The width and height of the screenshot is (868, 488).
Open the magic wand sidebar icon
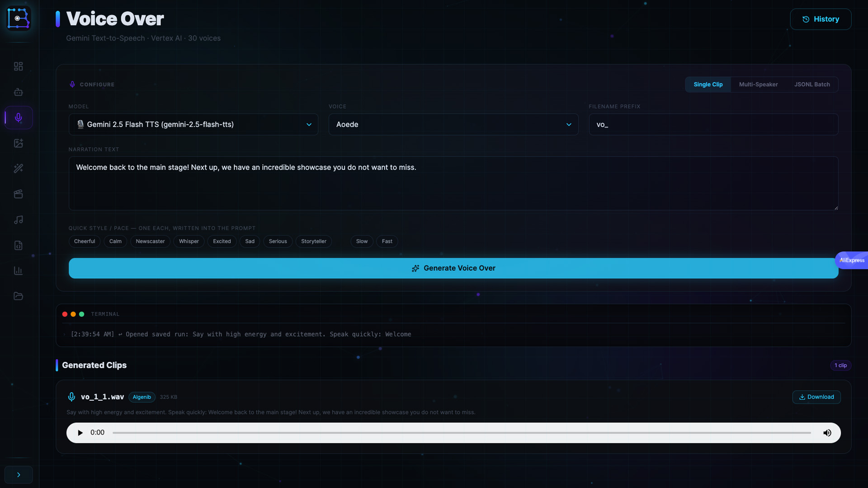tap(19, 169)
